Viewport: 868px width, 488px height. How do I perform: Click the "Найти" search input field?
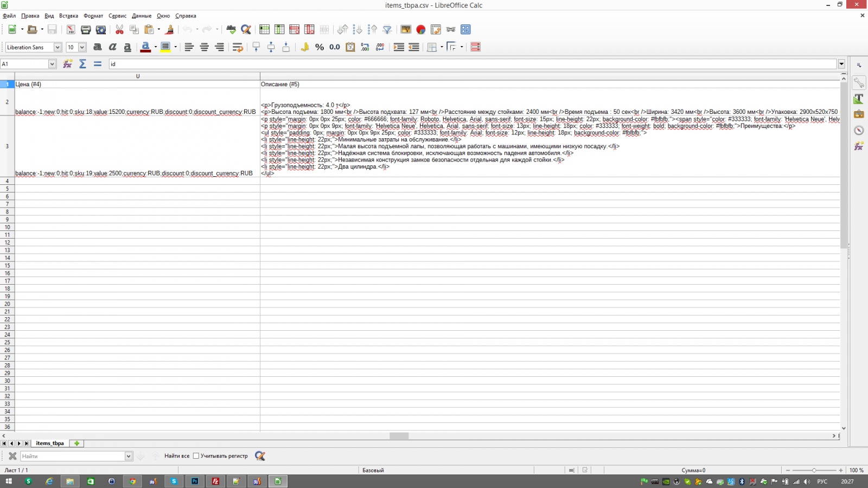pyautogui.click(x=73, y=456)
